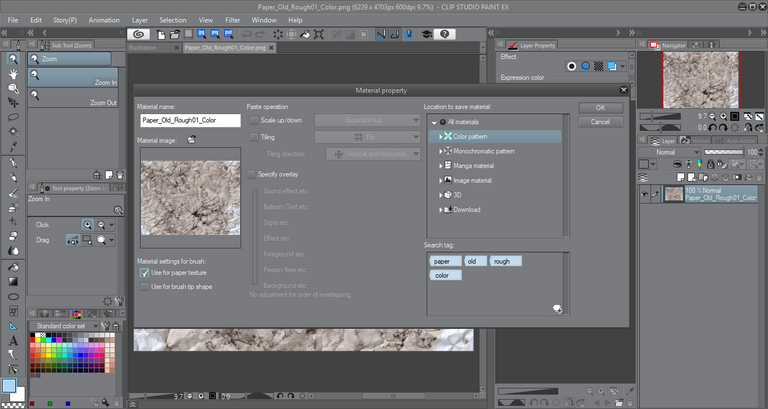Click the main drawing color swatch

pyautogui.click(x=9, y=385)
